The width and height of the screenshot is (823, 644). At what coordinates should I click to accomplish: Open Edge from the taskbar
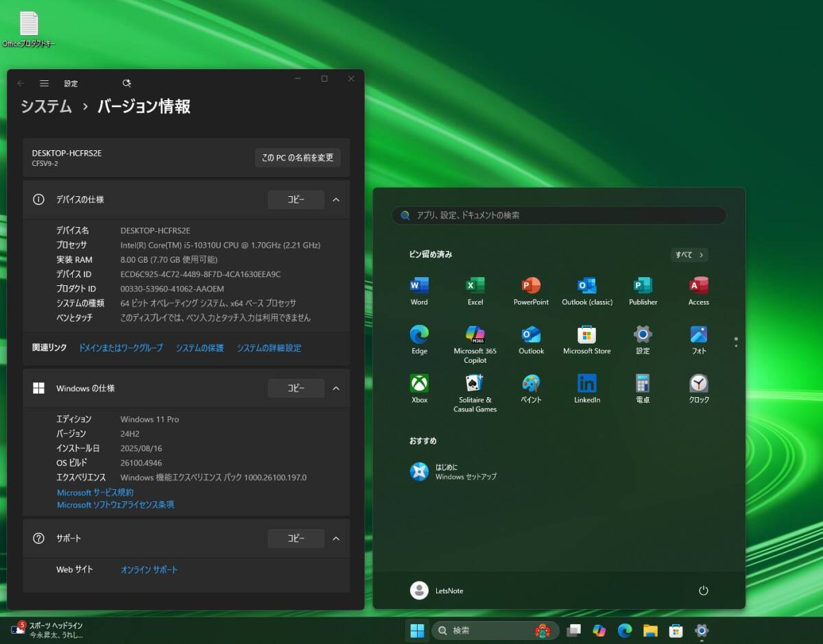[625, 630]
